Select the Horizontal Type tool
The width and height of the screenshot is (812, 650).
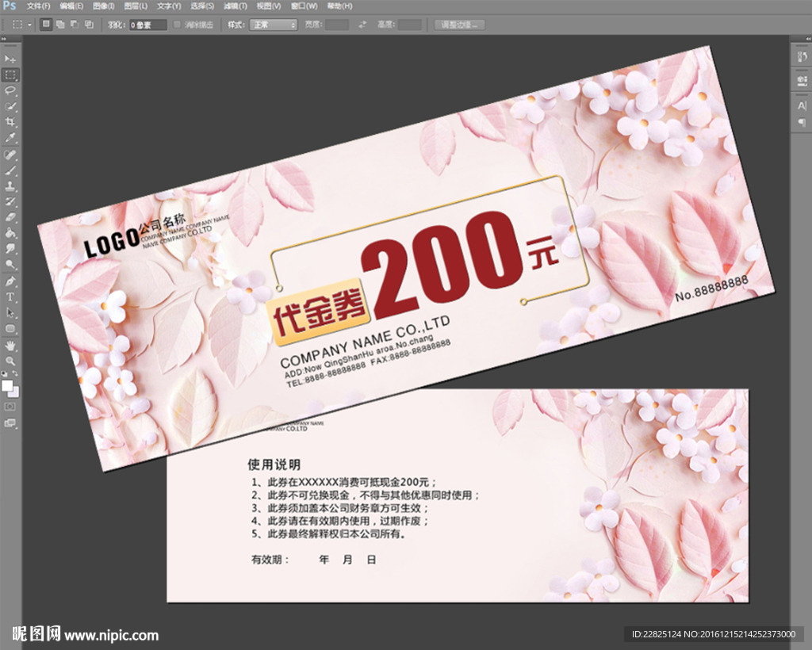pos(10,297)
